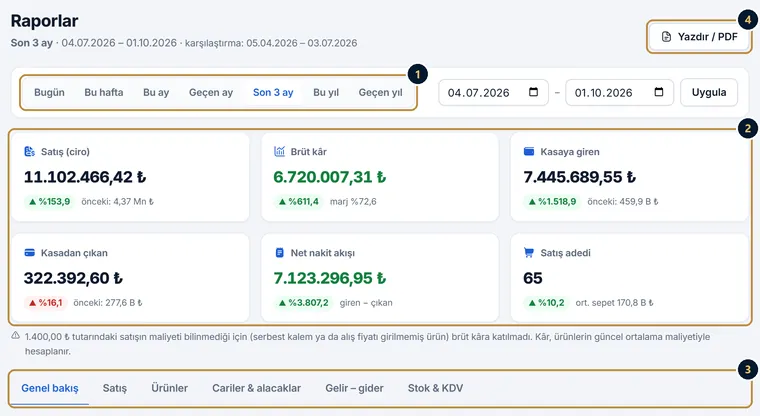The height and width of the screenshot is (416, 760).
Task: Click the Satış (ciro) card label
Action: [x=65, y=152]
